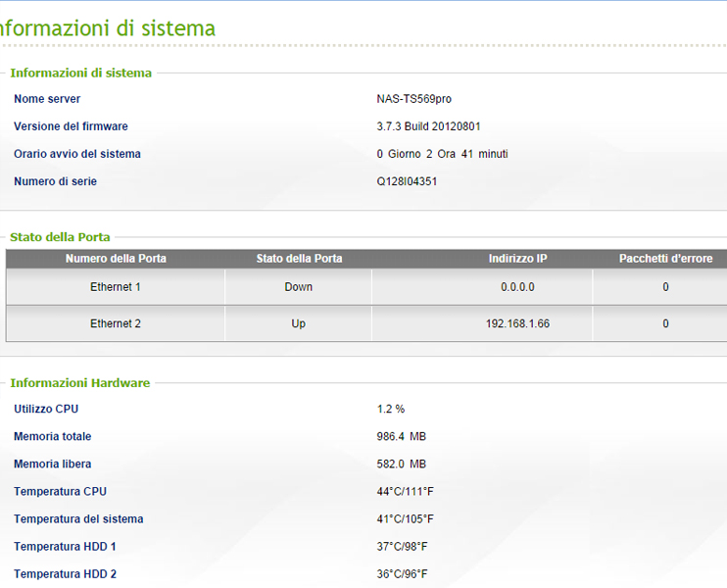Image resolution: width=727 pixels, height=588 pixels.
Task: Click the serial number Q128I04351
Action: pyautogui.click(x=407, y=181)
